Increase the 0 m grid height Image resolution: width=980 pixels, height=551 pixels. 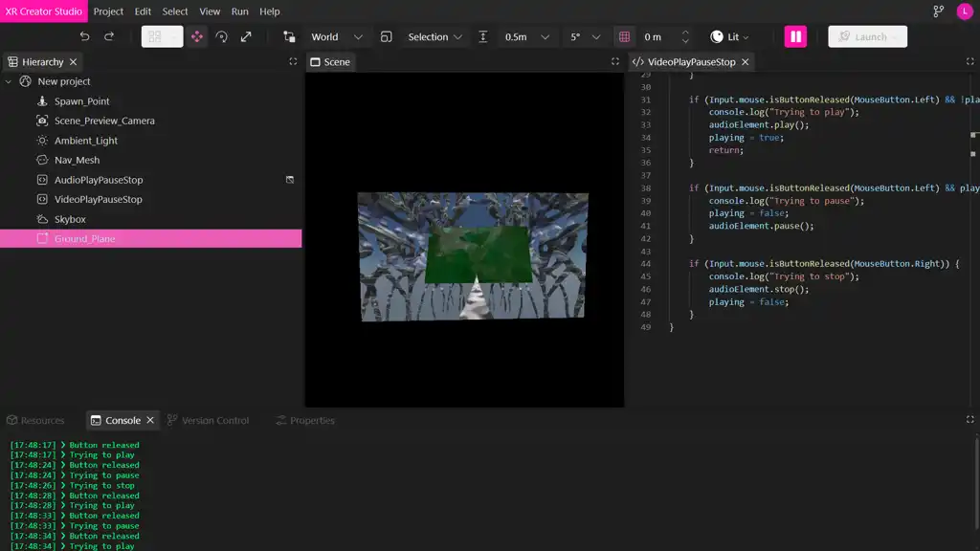[x=685, y=32]
